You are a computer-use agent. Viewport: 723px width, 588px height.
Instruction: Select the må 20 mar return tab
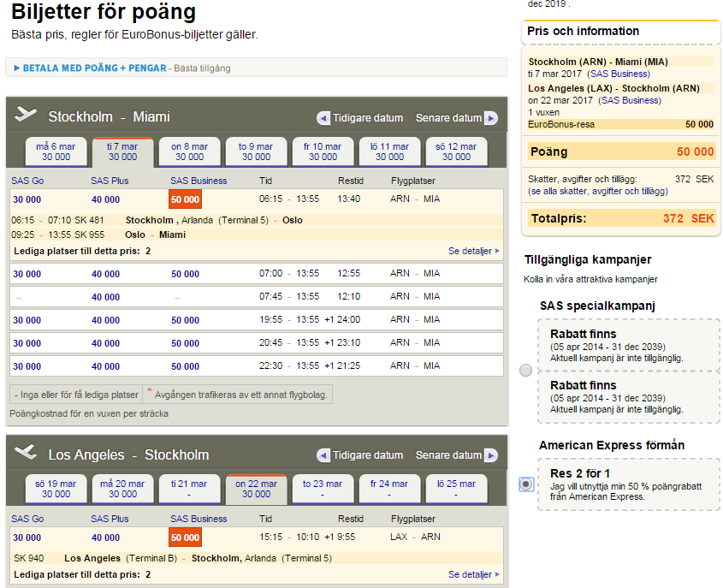122,489
